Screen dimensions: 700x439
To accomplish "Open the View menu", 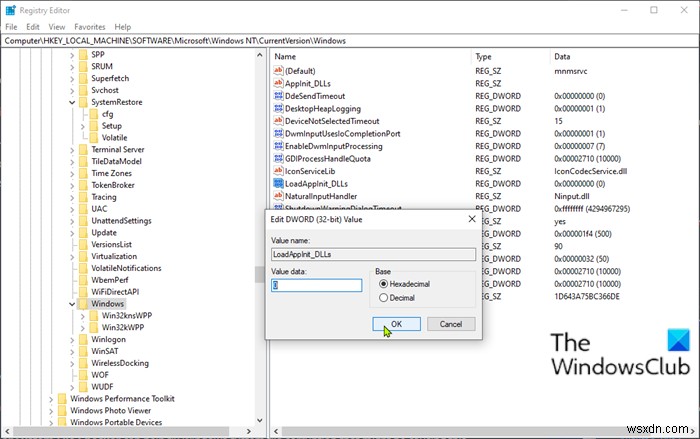I will 57,27.
